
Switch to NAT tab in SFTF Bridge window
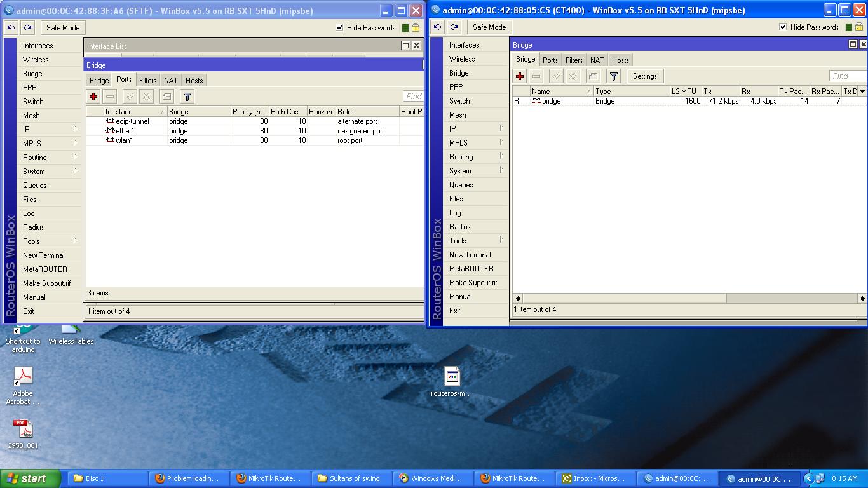171,81
